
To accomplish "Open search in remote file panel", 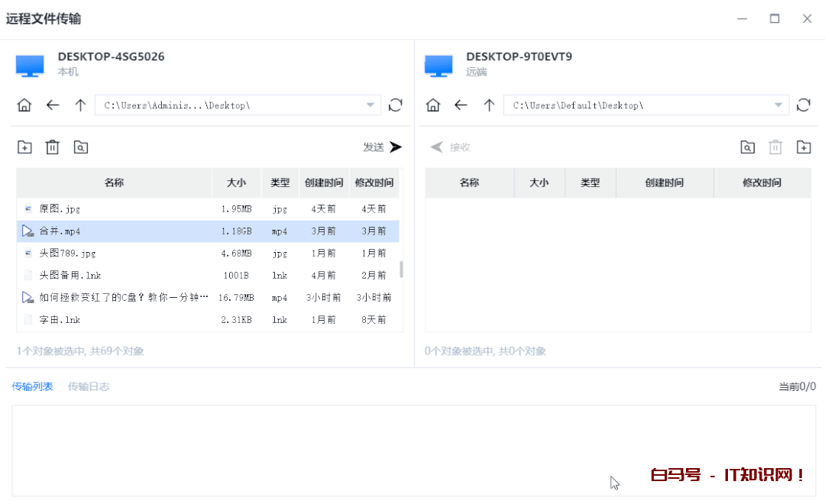I will tap(748, 147).
